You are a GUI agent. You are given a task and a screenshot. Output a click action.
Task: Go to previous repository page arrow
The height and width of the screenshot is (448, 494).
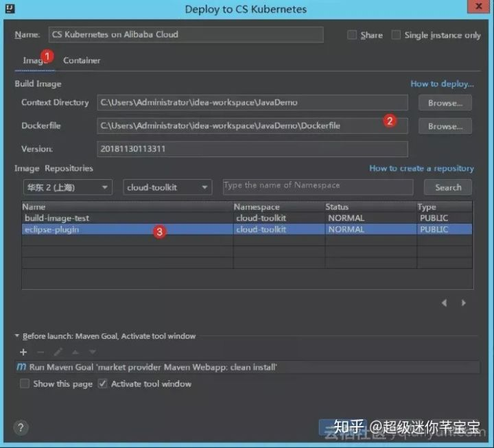[444, 303]
